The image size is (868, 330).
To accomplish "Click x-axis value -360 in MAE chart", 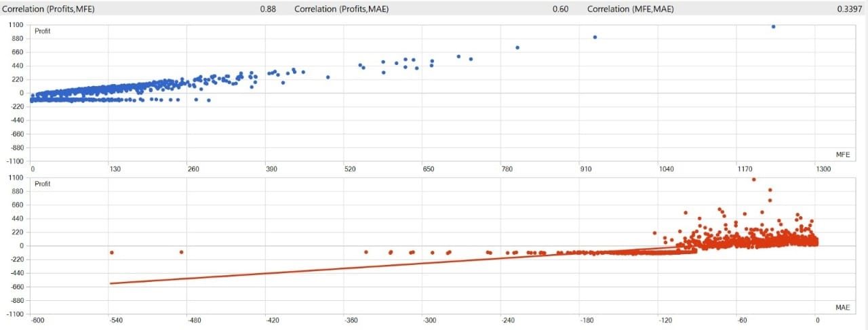I will click(x=350, y=321).
